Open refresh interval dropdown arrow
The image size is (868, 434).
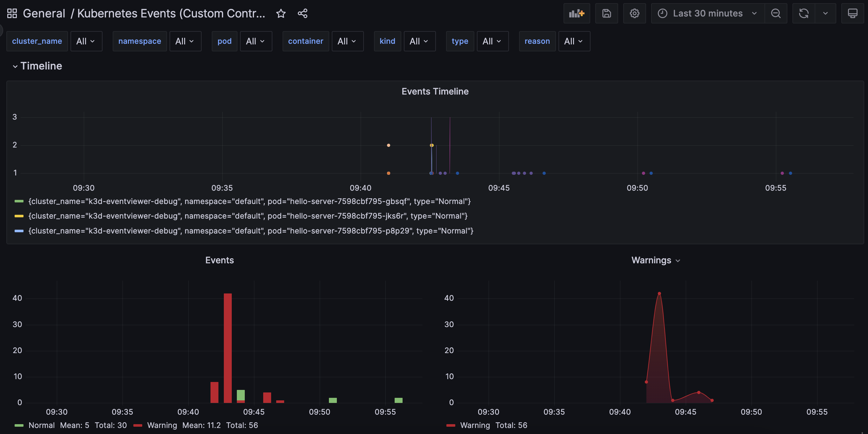825,13
